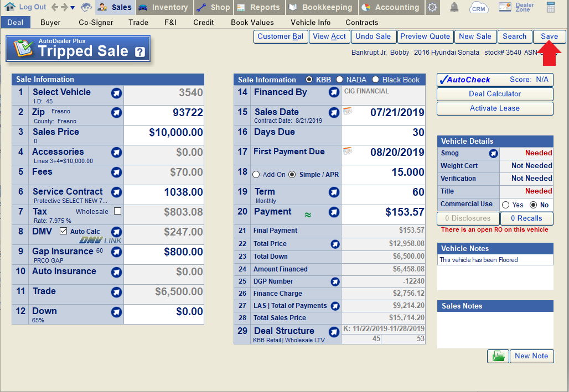Open the LAS Total of Payments arrow icon
The width and height of the screenshot is (569, 392).
click(335, 306)
